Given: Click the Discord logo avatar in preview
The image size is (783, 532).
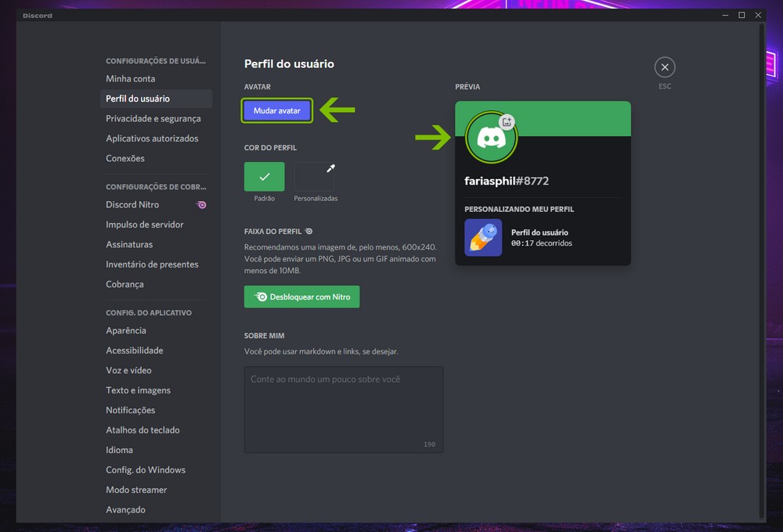Looking at the screenshot, I should (x=491, y=138).
